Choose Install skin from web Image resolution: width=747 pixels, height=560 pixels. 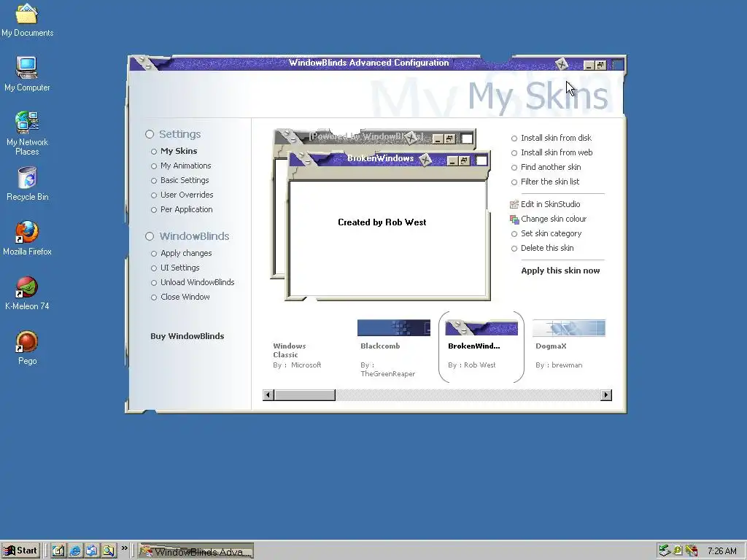tap(557, 153)
